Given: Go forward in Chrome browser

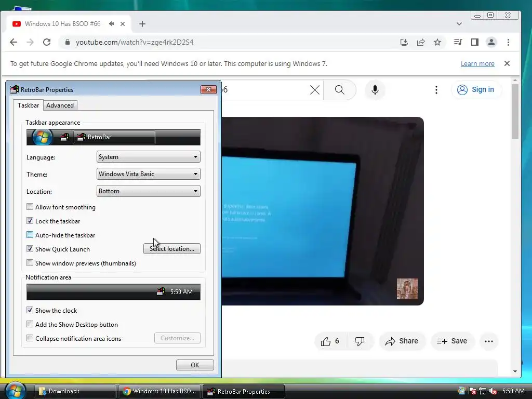Looking at the screenshot, I should click(x=30, y=42).
